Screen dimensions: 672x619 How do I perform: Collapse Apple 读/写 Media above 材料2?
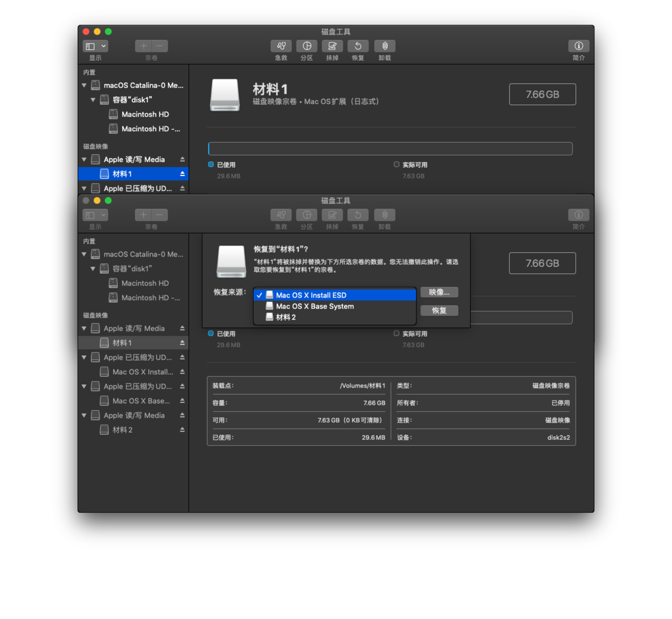[x=85, y=415]
